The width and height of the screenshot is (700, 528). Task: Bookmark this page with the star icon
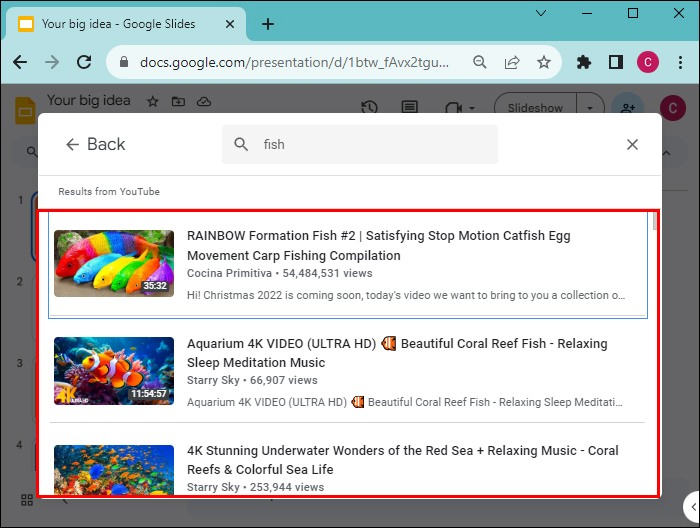pos(544,62)
